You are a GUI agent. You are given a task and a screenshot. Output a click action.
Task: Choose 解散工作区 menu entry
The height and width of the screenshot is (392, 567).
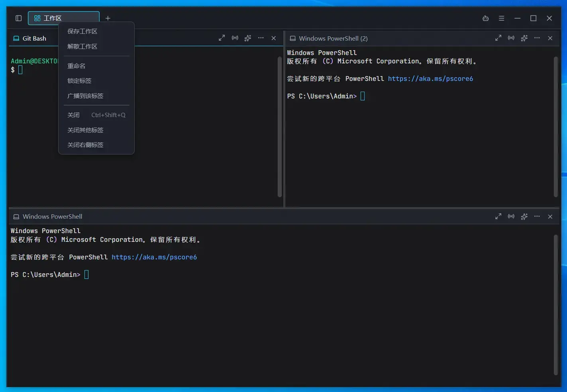click(x=96, y=47)
